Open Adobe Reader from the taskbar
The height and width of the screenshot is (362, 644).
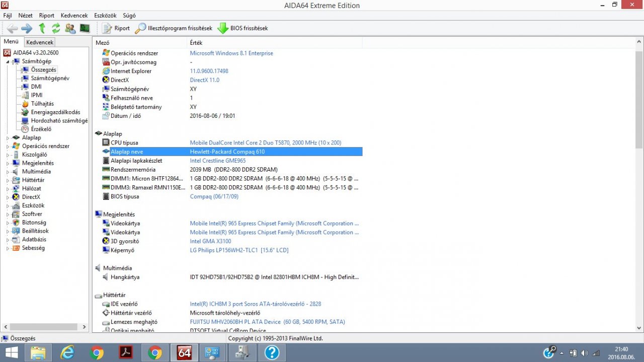tap(126, 352)
